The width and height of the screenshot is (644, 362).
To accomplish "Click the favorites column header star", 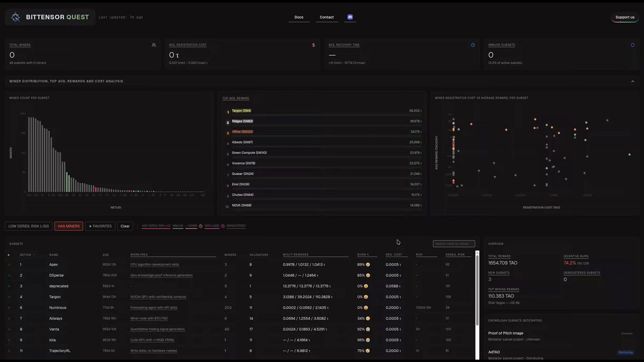I will point(9,255).
